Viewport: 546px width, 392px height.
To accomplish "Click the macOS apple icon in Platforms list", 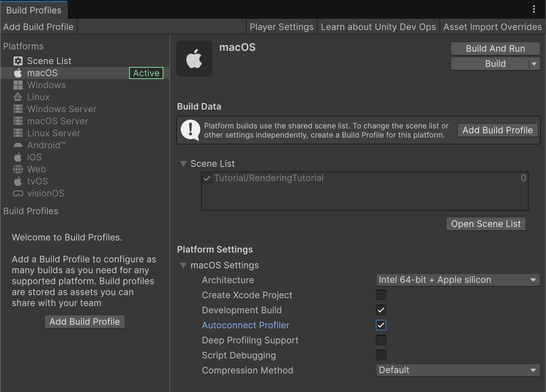I will tap(18, 73).
